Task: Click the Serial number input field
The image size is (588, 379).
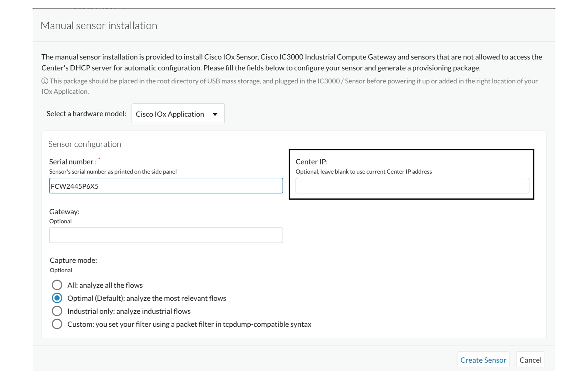Action: pyautogui.click(x=166, y=186)
